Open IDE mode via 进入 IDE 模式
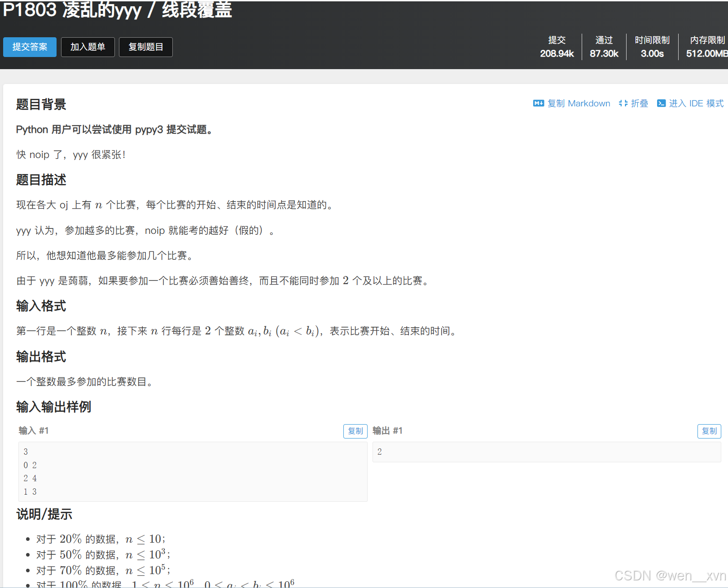Viewport: 728px width, 588px height. point(695,103)
